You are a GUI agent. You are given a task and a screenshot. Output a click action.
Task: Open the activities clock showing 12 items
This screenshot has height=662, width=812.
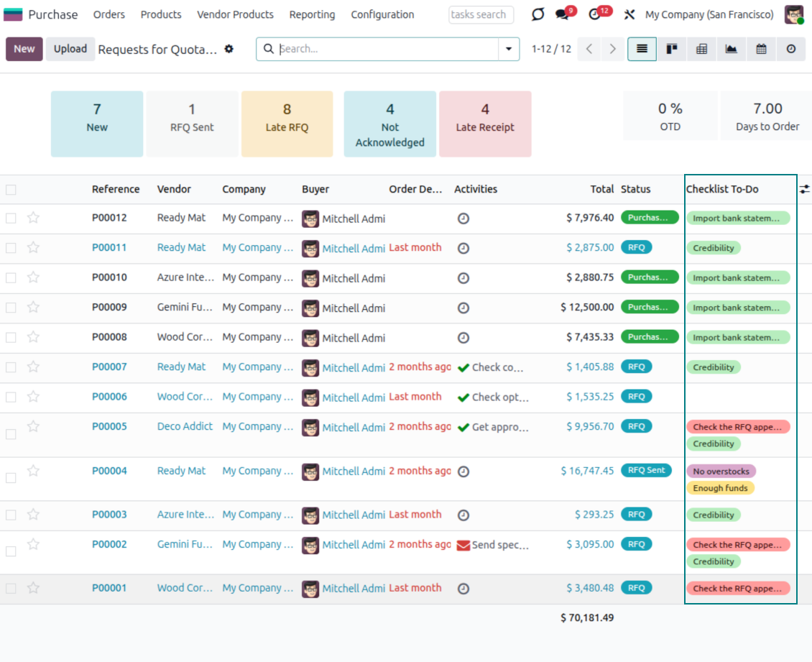coord(596,13)
